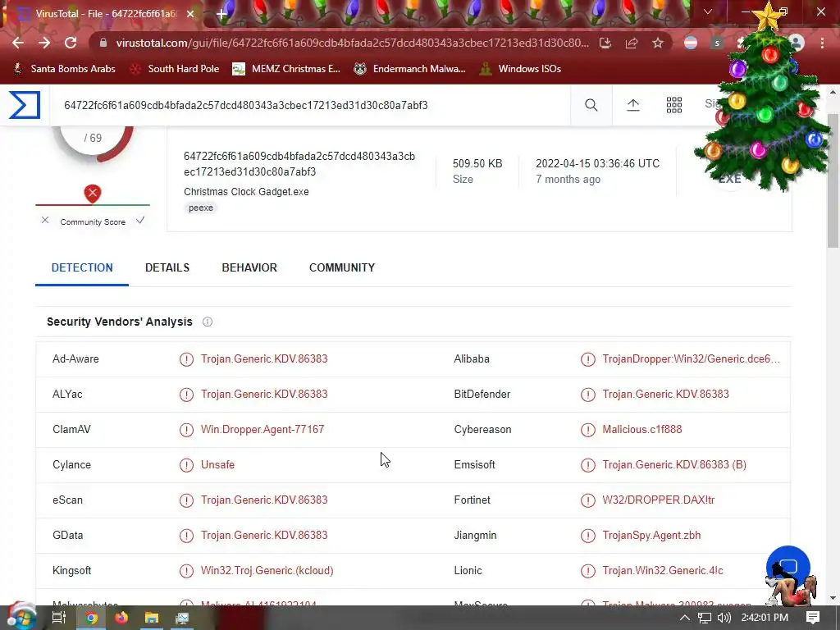The height and width of the screenshot is (630, 840).
Task: Click the BitDefender vendor name
Action: coord(482,395)
